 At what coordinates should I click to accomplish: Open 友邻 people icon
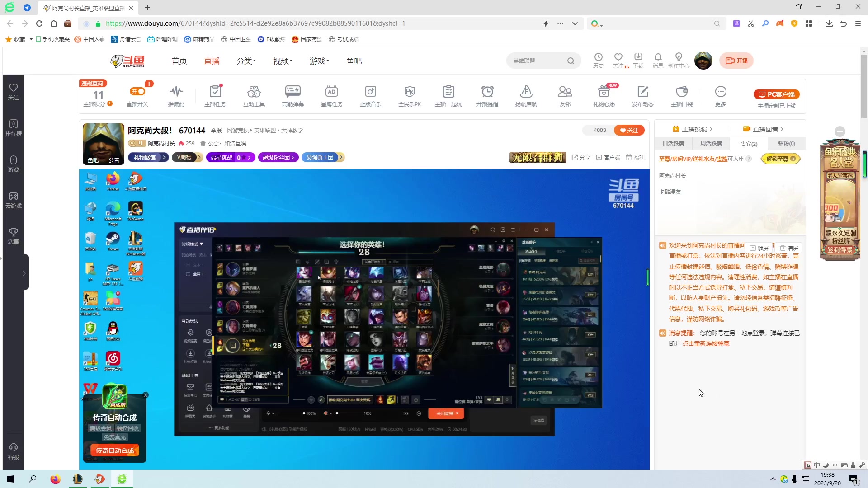coord(565,92)
